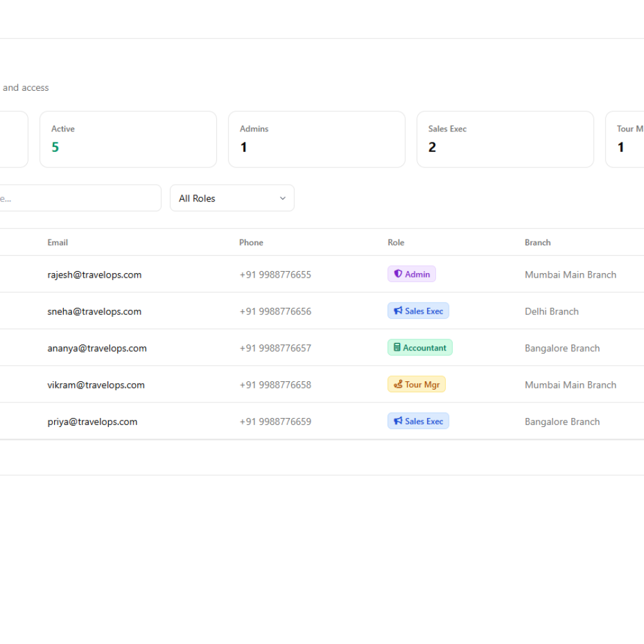The width and height of the screenshot is (644, 644).
Task: Click megaphone icon in priya's Sales Exec badge
Action: click(x=398, y=421)
